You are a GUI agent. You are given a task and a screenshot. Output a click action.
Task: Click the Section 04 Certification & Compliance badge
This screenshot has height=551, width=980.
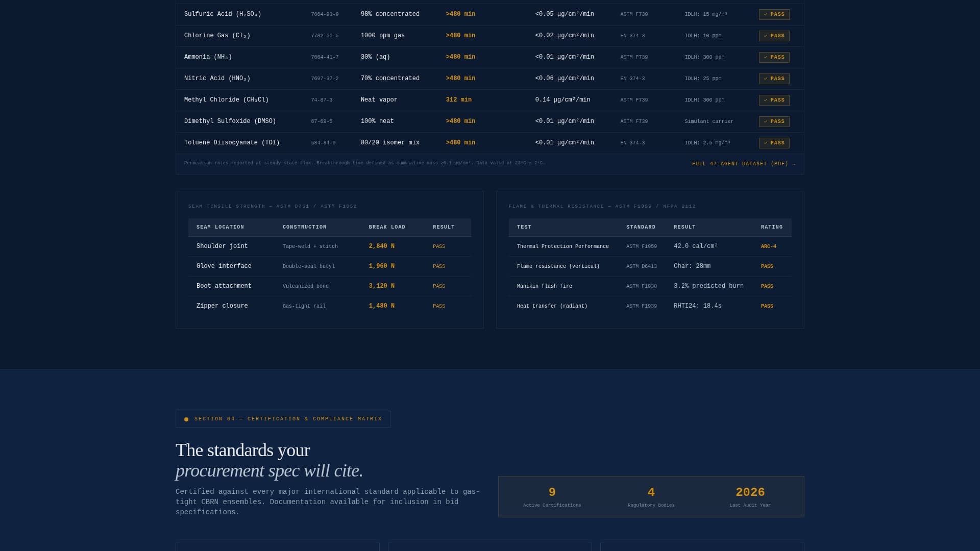click(283, 419)
